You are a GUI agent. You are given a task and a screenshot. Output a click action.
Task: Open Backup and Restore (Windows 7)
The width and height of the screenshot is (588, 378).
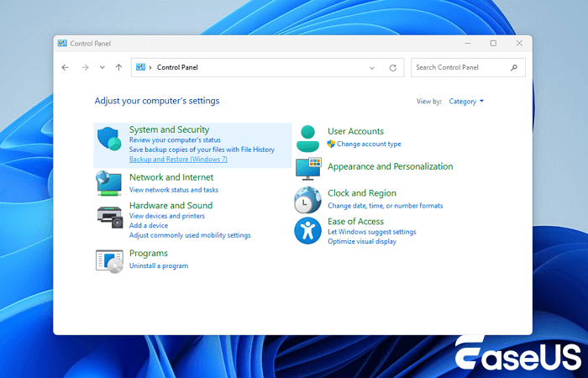pos(178,159)
